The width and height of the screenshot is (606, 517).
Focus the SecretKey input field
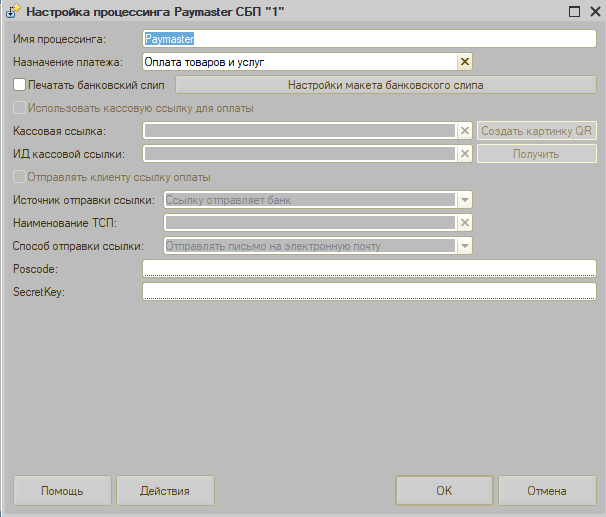[x=368, y=292]
